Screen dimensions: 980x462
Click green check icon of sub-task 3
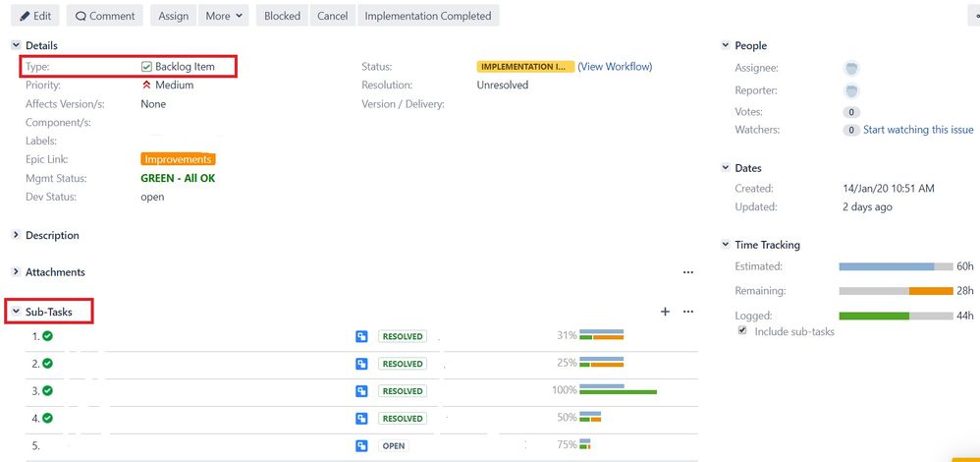pyautogui.click(x=47, y=390)
